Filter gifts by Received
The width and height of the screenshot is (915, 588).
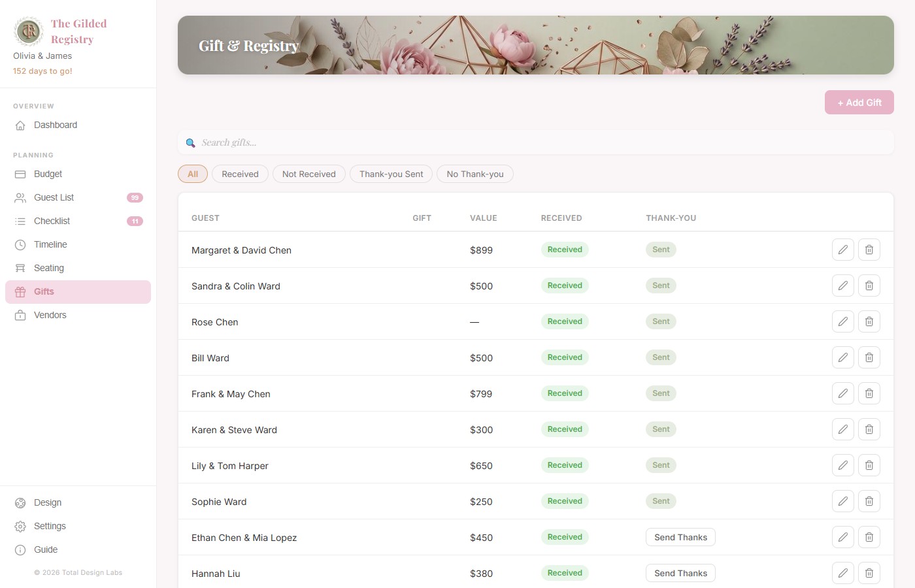(240, 174)
